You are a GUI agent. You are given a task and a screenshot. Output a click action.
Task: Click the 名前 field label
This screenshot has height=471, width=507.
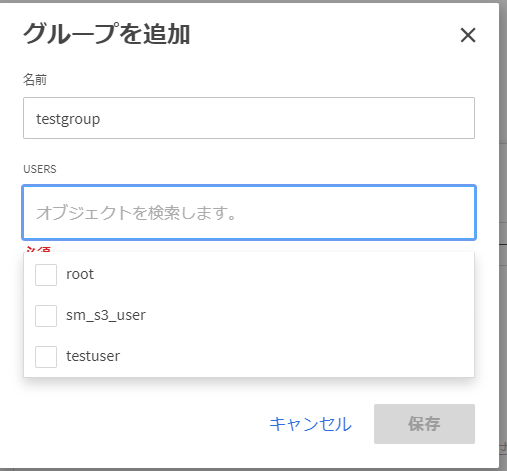(35, 80)
